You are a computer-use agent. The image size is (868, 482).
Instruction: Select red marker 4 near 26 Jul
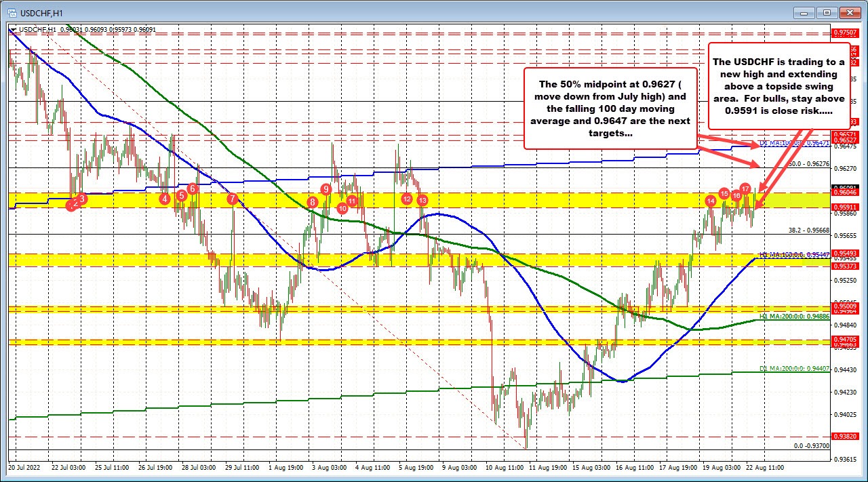(163, 199)
